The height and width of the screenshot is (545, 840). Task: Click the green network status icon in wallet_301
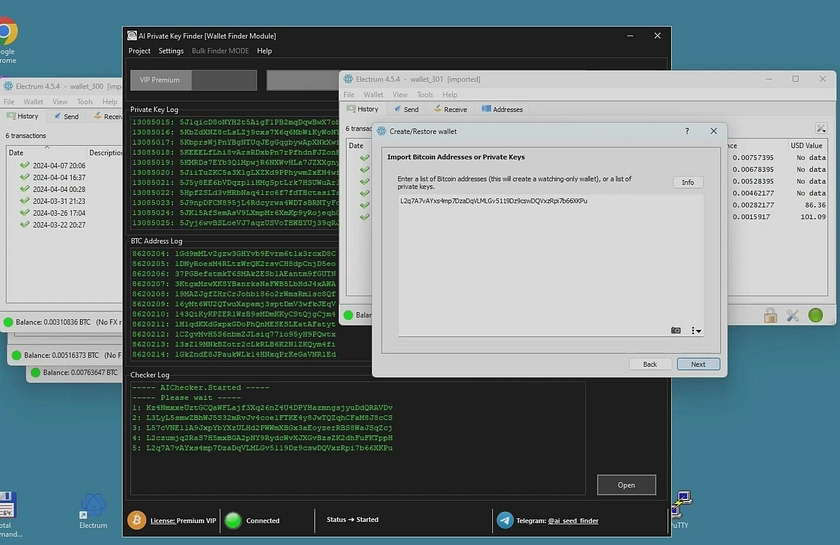pos(815,315)
